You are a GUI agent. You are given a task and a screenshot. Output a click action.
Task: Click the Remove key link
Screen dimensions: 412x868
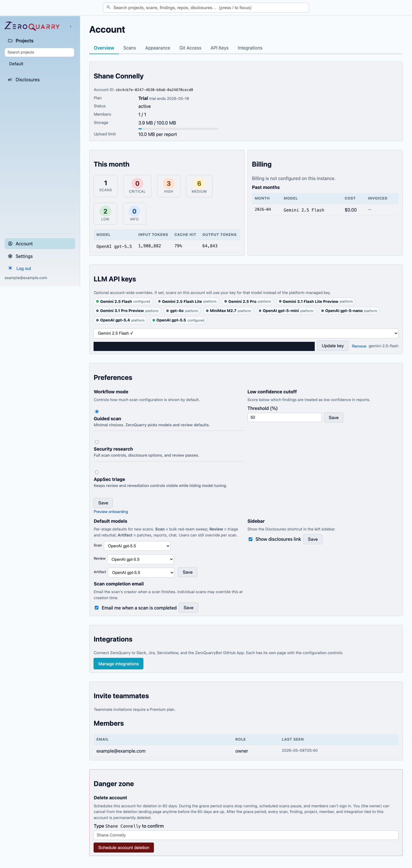(x=359, y=346)
